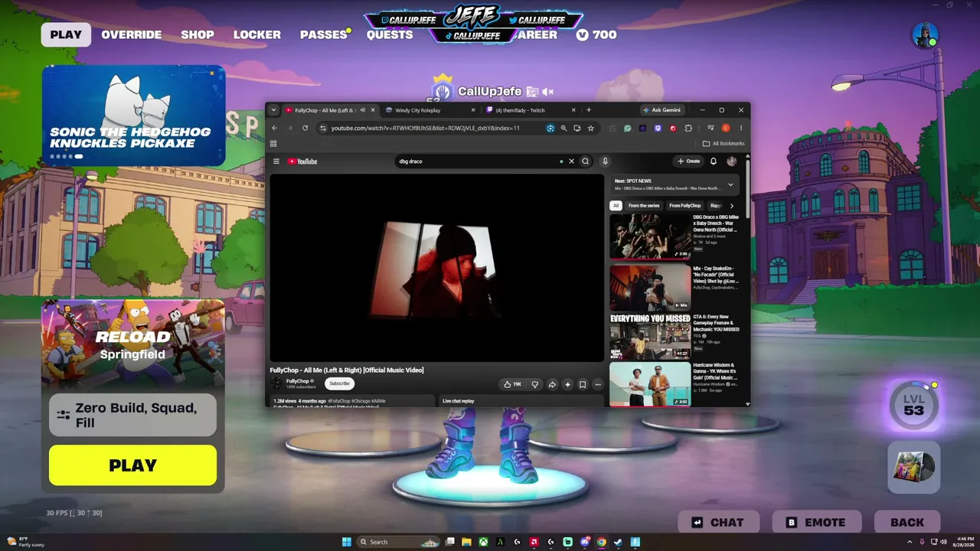Image resolution: width=980 pixels, height=551 pixels.
Task: Click the Ask Gemini button
Action: tap(661, 110)
